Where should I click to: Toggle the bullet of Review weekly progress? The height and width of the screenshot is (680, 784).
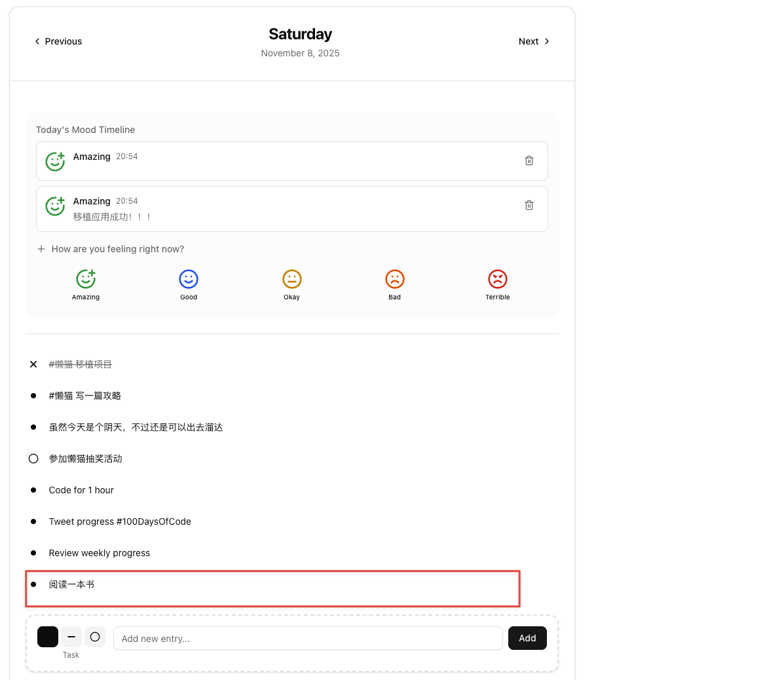(33, 553)
